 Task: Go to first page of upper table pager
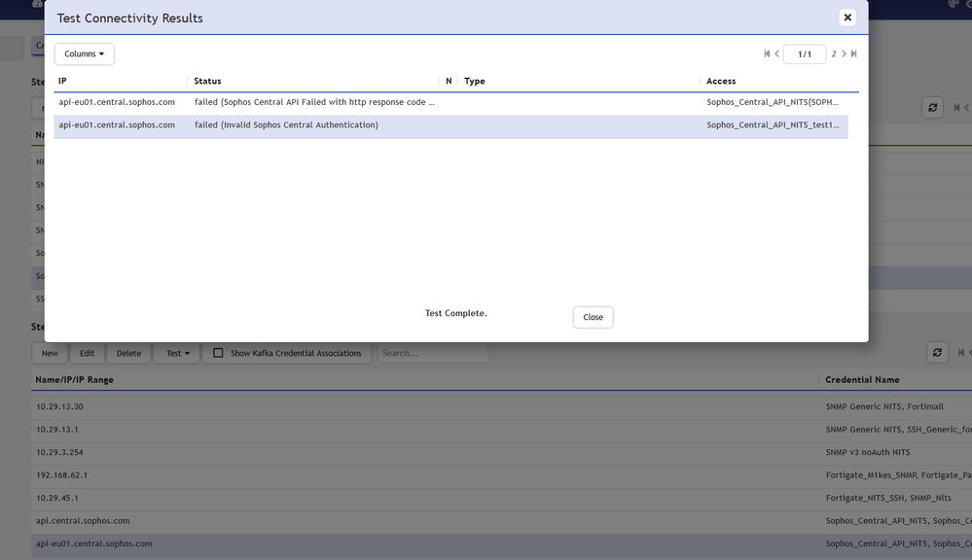[956, 108]
